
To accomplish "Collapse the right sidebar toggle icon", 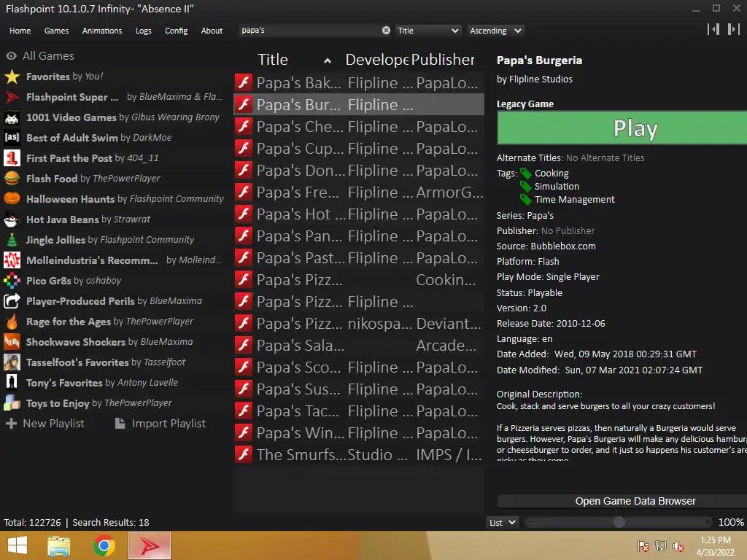I will tap(734, 29).
